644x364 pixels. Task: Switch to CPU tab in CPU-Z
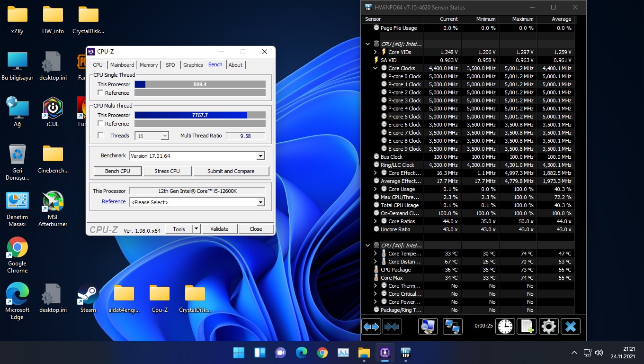click(98, 65)
